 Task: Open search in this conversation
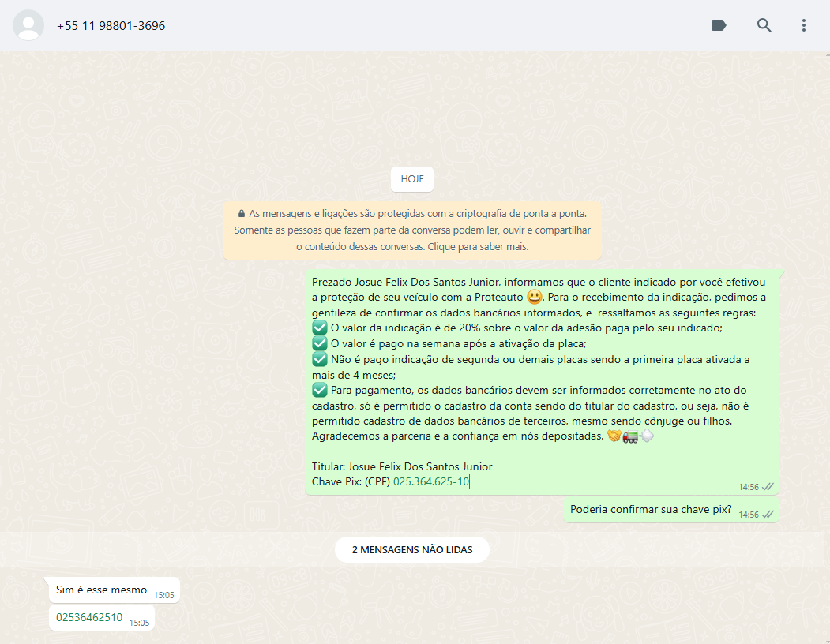(x=764, y=25)
